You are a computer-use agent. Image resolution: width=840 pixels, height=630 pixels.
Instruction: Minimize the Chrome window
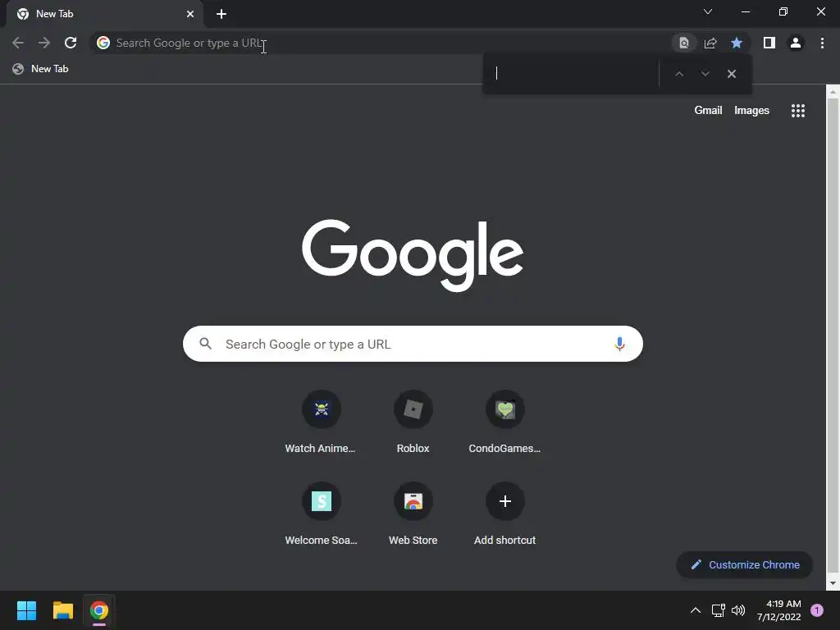click(746, 11)
